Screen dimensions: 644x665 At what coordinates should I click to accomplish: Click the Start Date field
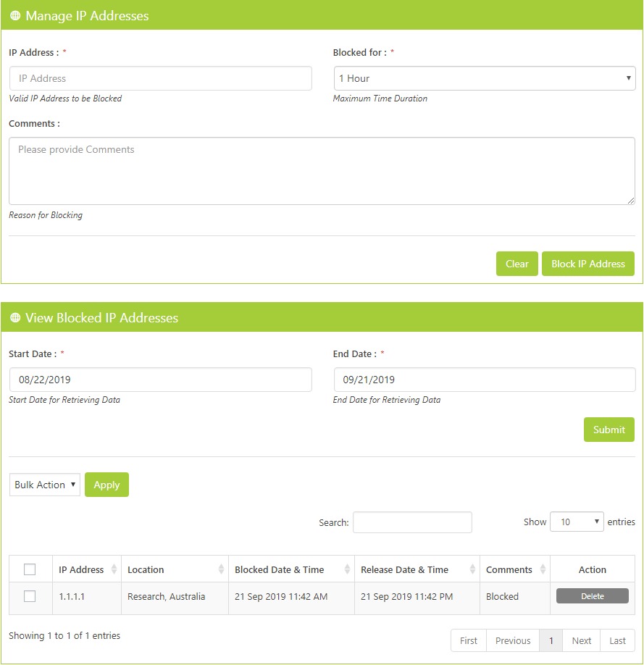160,380
